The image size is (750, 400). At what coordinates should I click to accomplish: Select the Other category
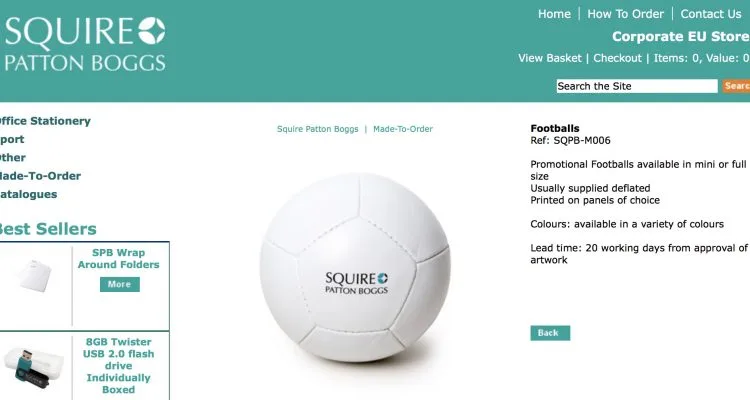point(13,157)
